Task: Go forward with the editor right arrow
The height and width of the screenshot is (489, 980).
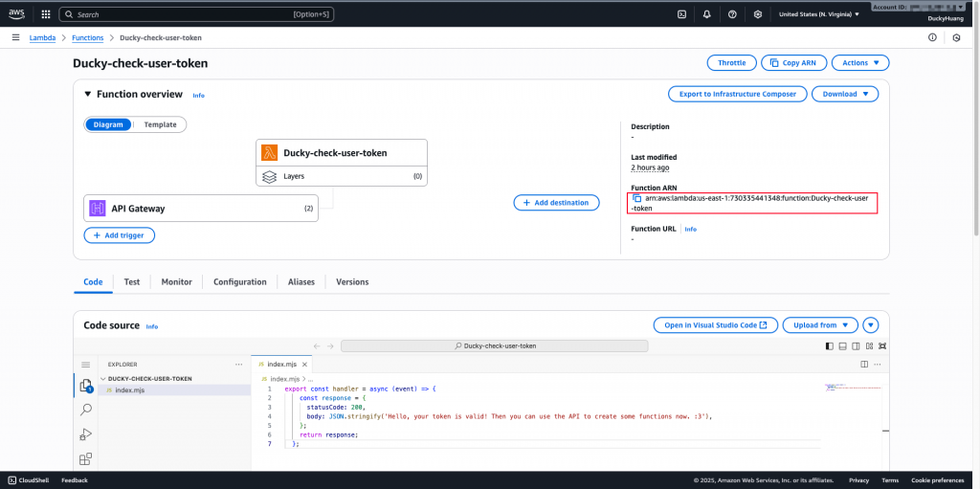Action: coord(330,345)
